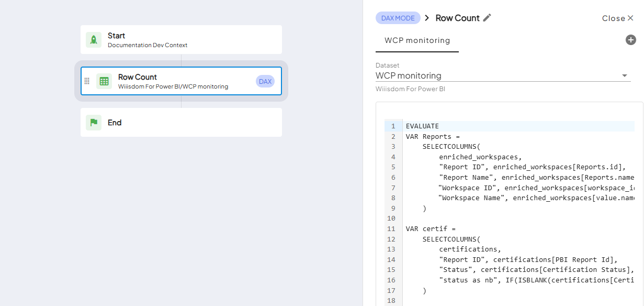Click the Row Count table icon
The width and height of the screenshot is (644, 306).
pyautogui.click(x=104, y=81)
